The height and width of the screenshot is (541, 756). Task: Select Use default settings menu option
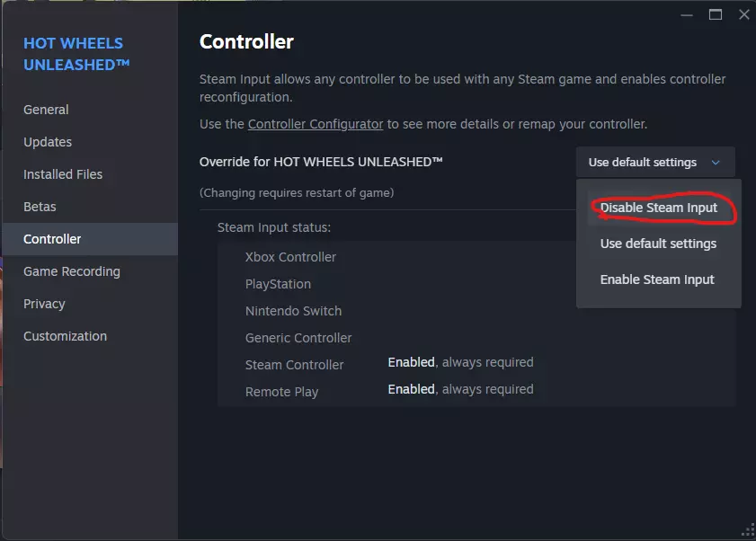click(x=658, y=244)
